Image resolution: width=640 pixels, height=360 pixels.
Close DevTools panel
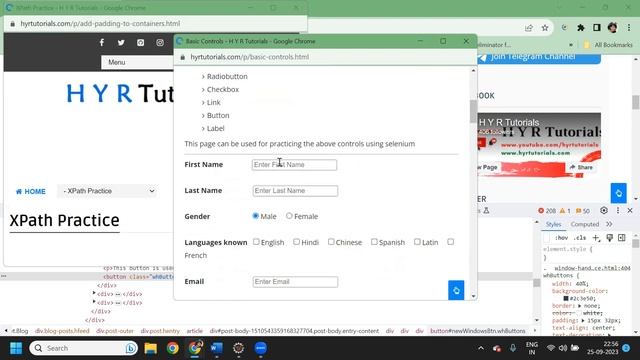(630, 211)
